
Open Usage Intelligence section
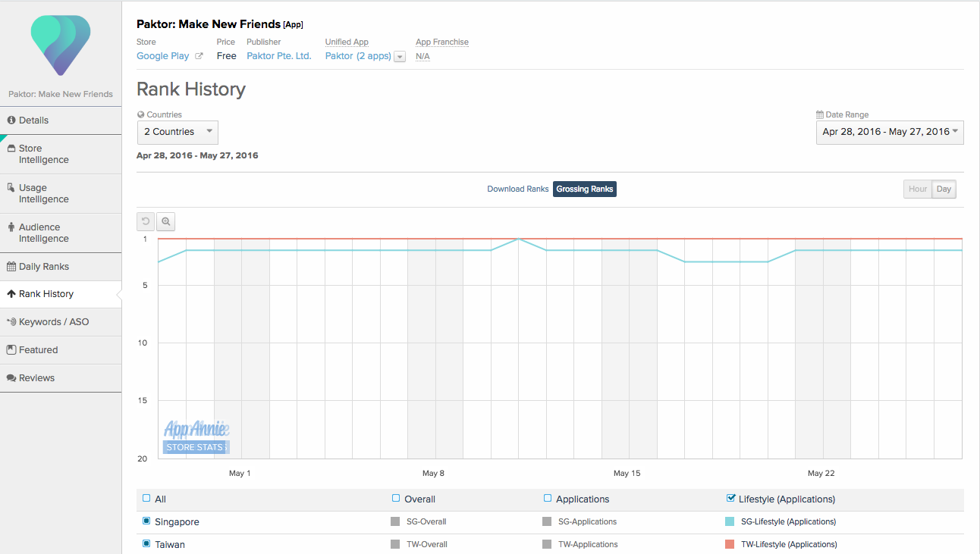pyautogui.click(x=61, y=194)
